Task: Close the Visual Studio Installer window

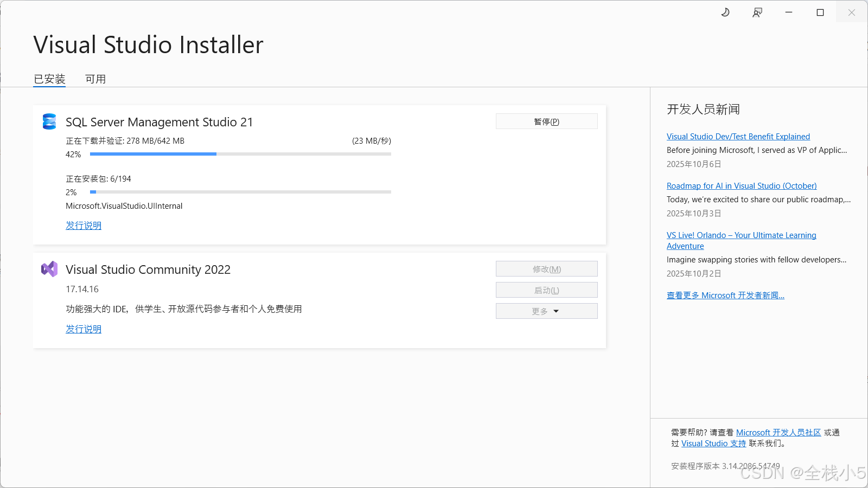Action: point(852,12)
